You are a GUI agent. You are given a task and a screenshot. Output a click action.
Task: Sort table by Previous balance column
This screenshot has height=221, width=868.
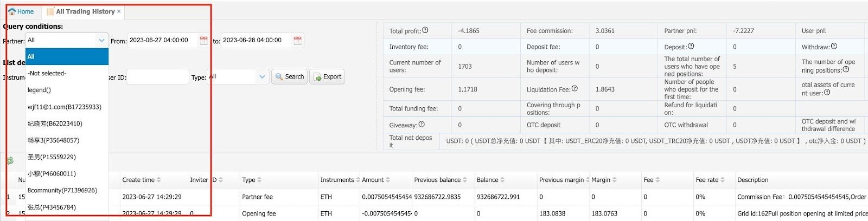465,180
